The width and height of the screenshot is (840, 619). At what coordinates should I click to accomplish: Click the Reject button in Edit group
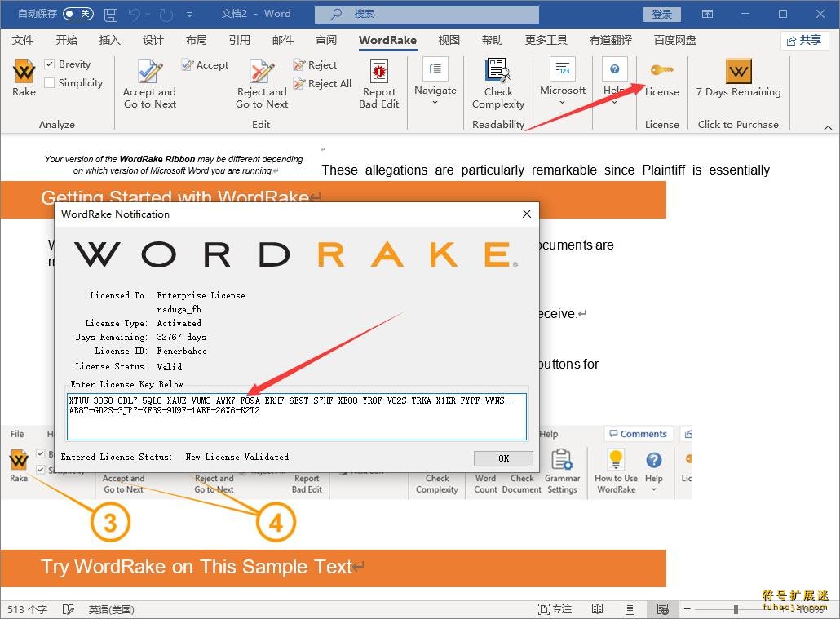pos(315,65)
